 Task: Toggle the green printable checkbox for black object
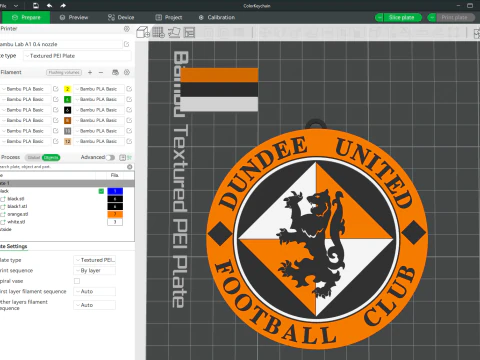click(x=101, y=191)
